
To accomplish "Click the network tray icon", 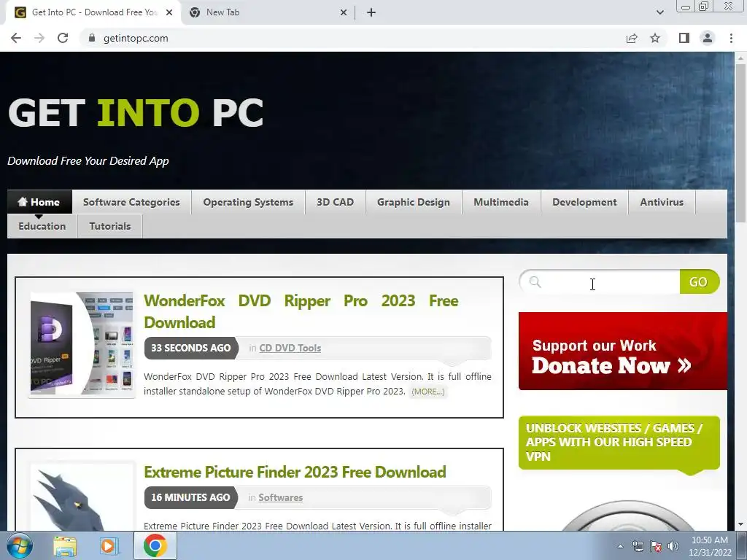I will click(x=638, y=546).
